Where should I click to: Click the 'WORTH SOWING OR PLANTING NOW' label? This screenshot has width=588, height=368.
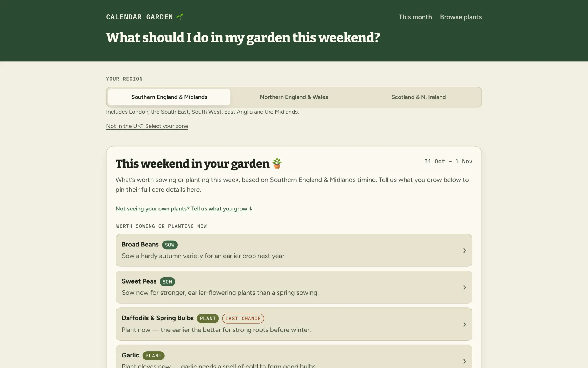161,226
